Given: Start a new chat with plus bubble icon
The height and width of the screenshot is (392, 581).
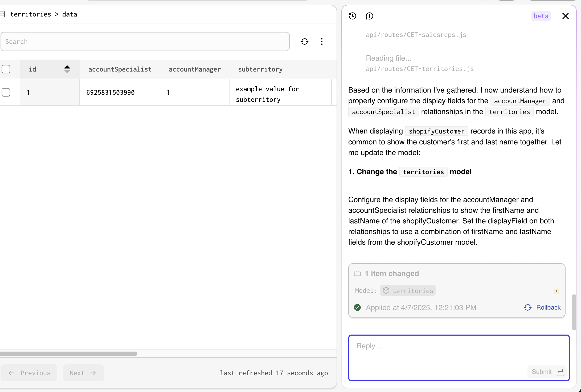Looking at the screenshot, I should (x=370, y=16).
